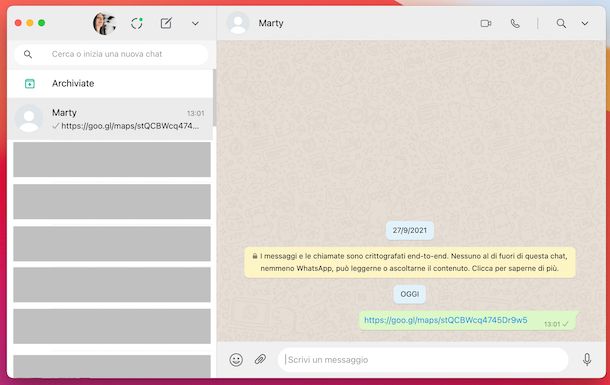The height and width of the screenshot is (385, 610).
Task: Start a voice call with Marty
Action: pos(515,24)
